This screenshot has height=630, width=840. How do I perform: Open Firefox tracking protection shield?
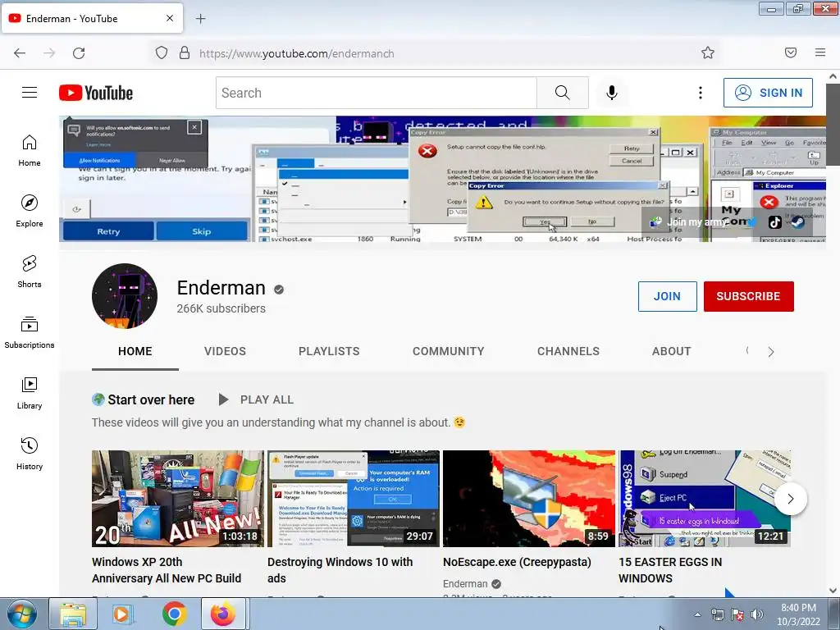[x=162, y=52]
